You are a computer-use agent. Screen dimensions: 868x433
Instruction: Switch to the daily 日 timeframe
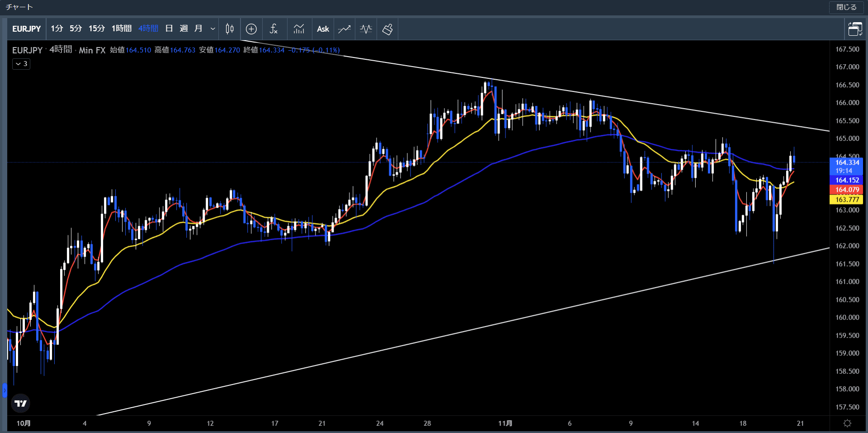click(169, 29)
